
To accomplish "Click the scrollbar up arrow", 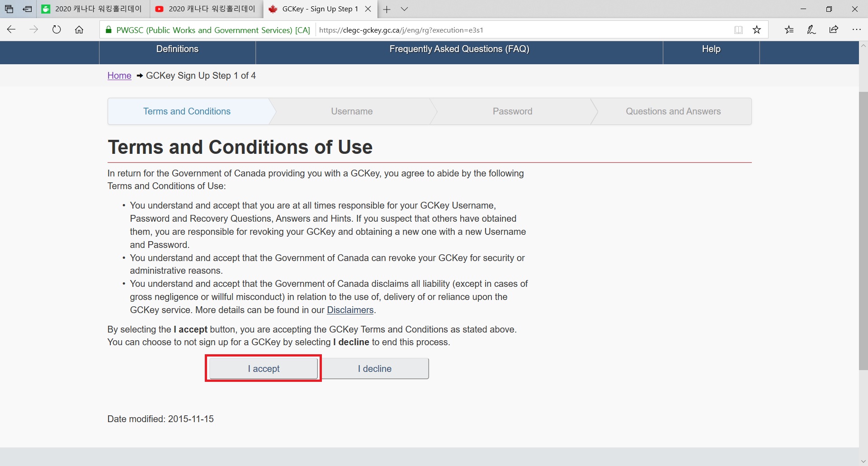I will tap(863, 45).
